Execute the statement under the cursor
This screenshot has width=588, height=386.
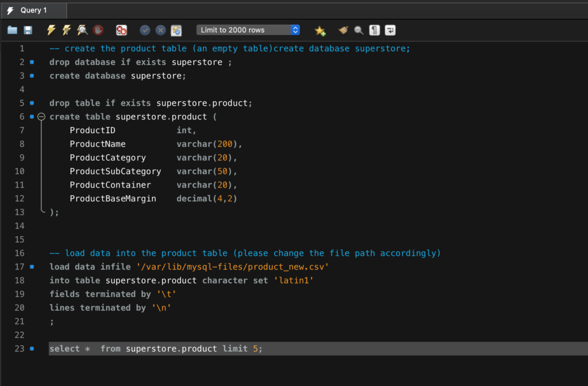tap(67, 30)
